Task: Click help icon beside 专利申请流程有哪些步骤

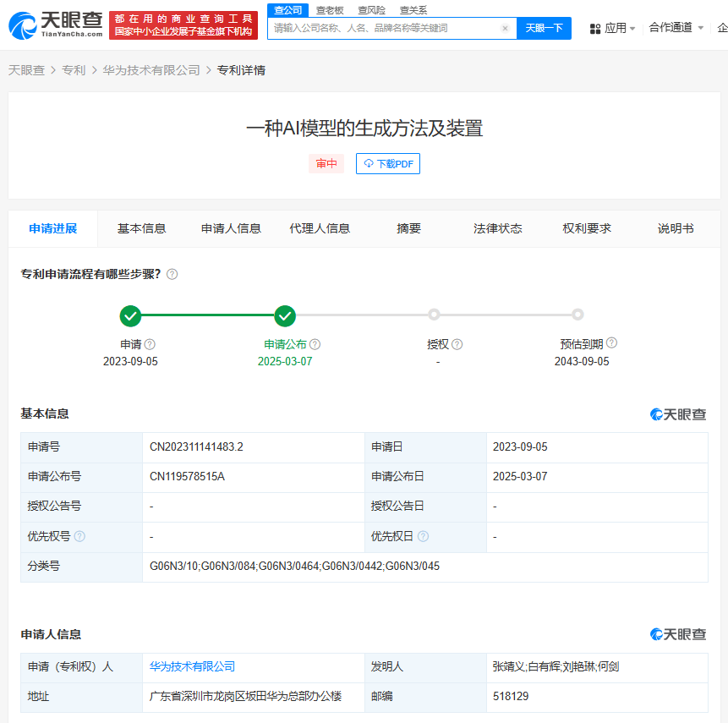Action: [x=172, y=275]
